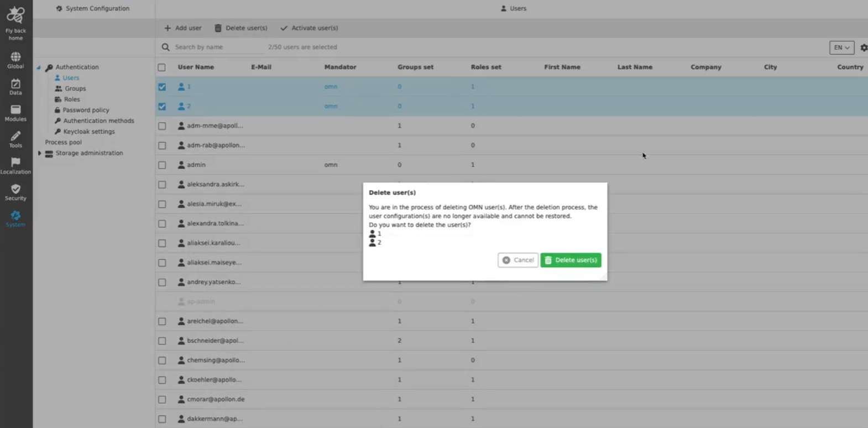Screen dimensions: 868x428
Task: Open the Data section icon
Action: tap(15, 84)
